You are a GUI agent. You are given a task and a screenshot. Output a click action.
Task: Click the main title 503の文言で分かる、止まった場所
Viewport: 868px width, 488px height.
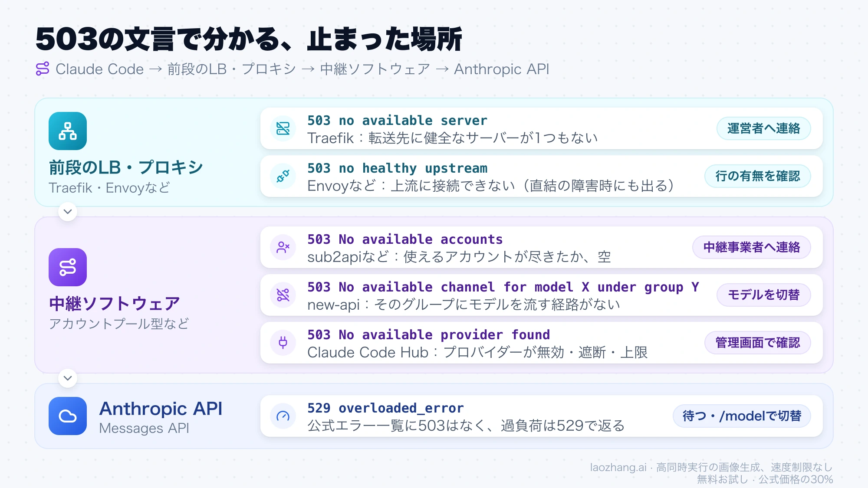point(249,39)
